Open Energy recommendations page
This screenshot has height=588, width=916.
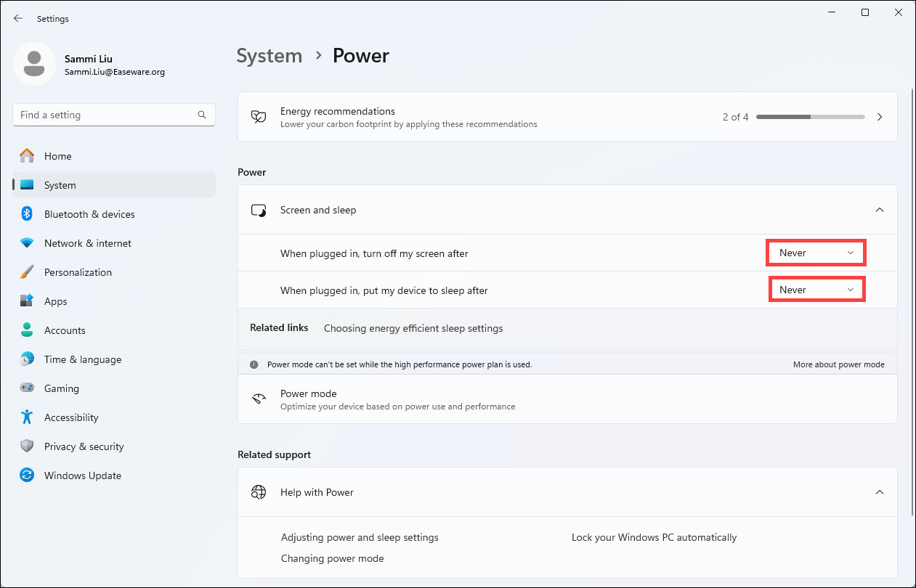point(880,117)
